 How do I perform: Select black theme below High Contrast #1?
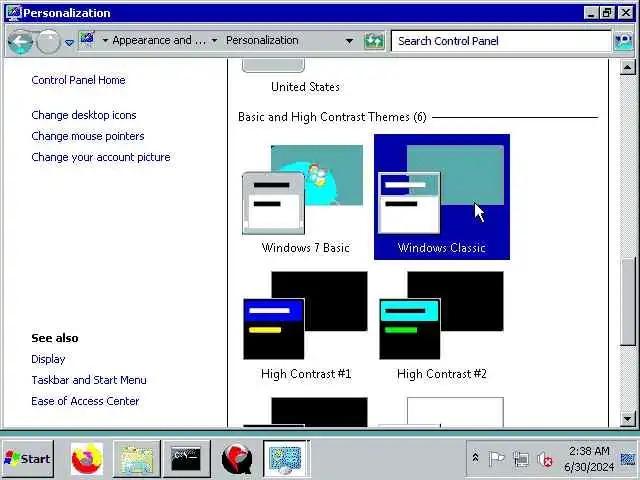(x=305, y=412)
